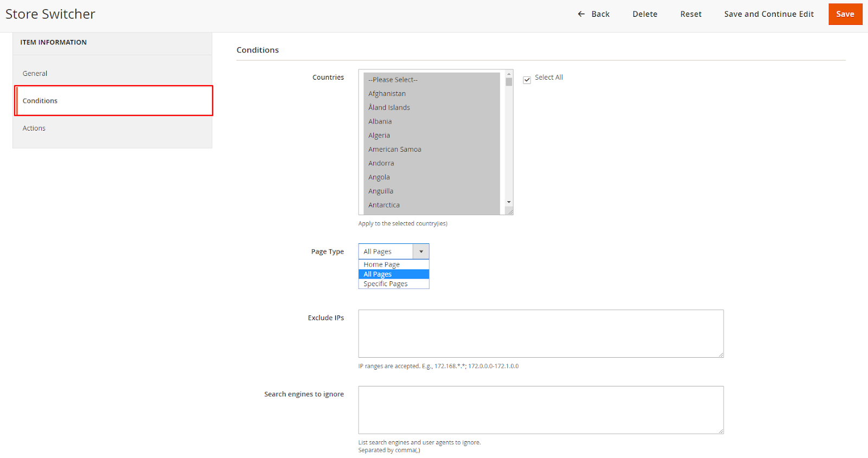Choose Specific Pages option

pyautogui.click(x=385, y=284)
